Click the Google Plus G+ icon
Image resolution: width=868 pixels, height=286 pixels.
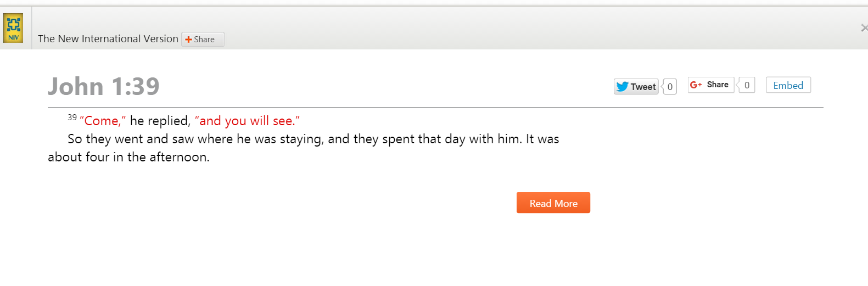[696, 85]
